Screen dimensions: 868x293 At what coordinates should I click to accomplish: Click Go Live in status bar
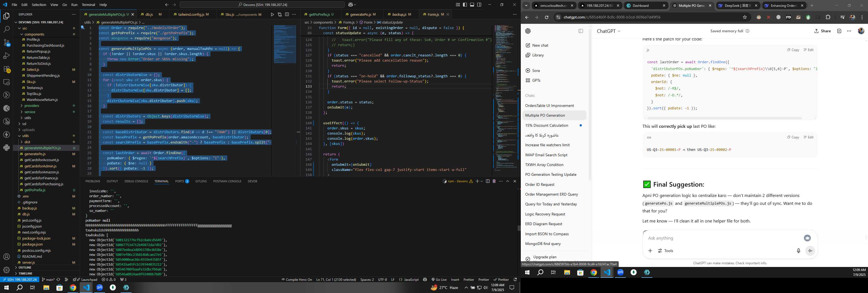click(x=439, y=279)
